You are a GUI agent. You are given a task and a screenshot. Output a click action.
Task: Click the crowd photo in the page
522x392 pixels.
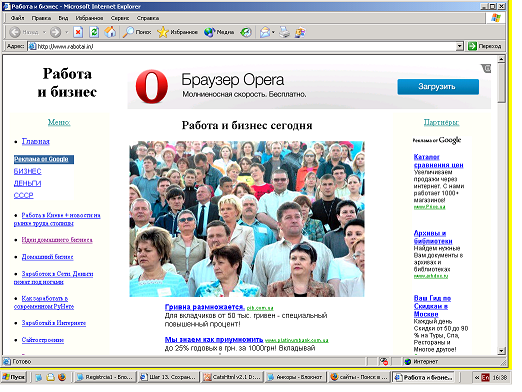click(247, 219)
